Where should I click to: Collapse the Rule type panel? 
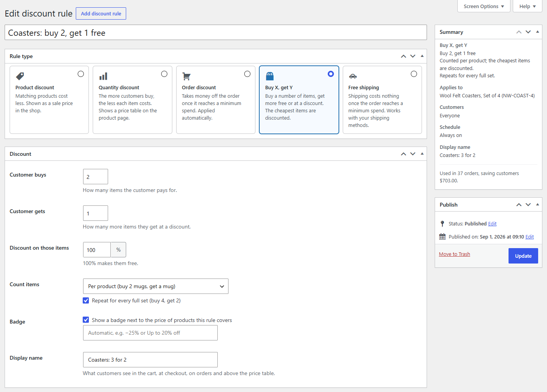coord(422,56)
